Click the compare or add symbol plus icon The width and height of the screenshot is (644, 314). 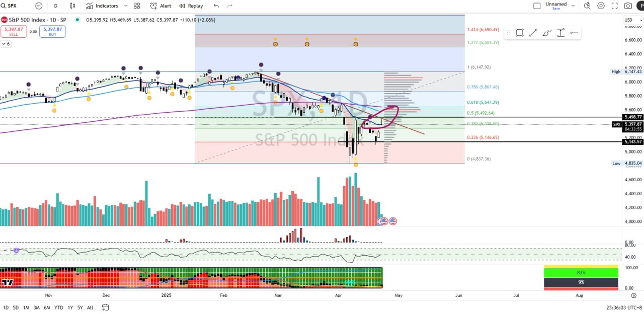(x=39, y=6)
